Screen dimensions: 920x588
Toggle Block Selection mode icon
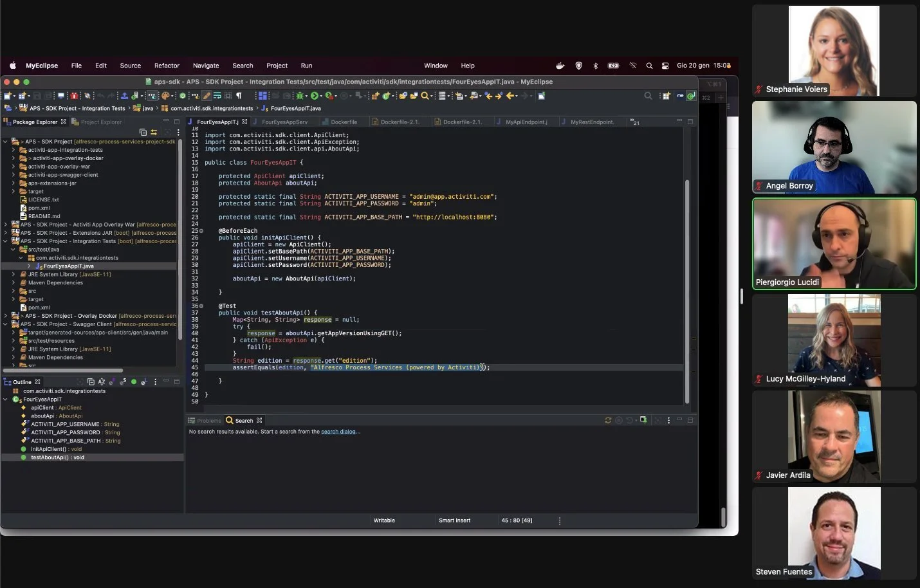point(228,96)
